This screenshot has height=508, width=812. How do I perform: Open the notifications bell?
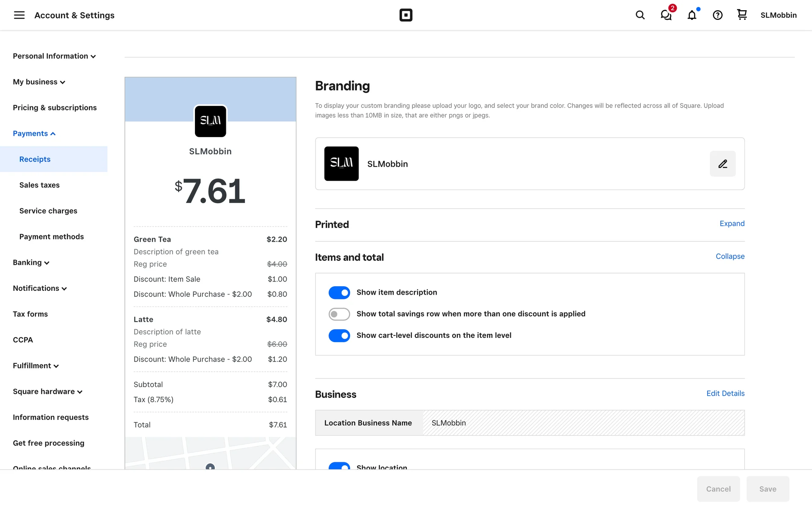coord(692,15)
